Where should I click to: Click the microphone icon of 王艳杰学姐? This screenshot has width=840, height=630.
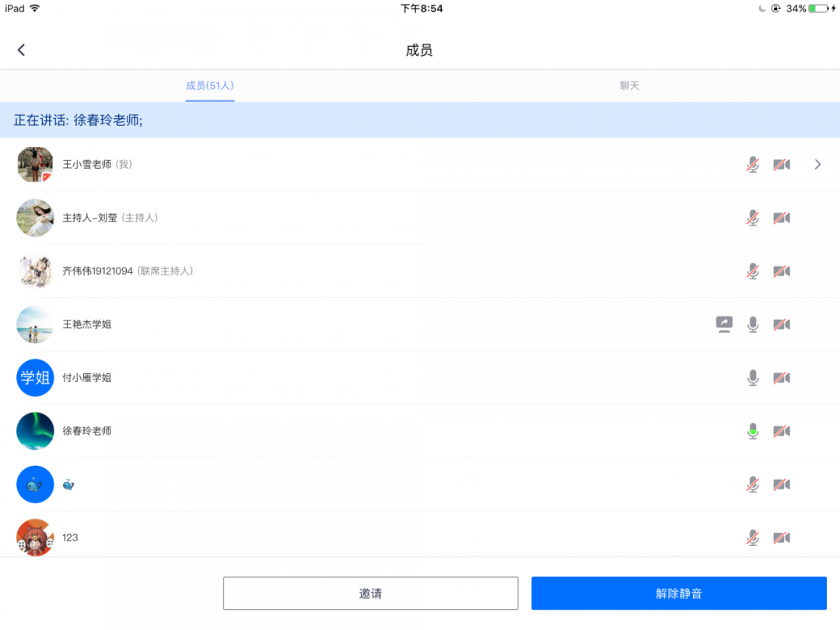click(x=752, y=324)
